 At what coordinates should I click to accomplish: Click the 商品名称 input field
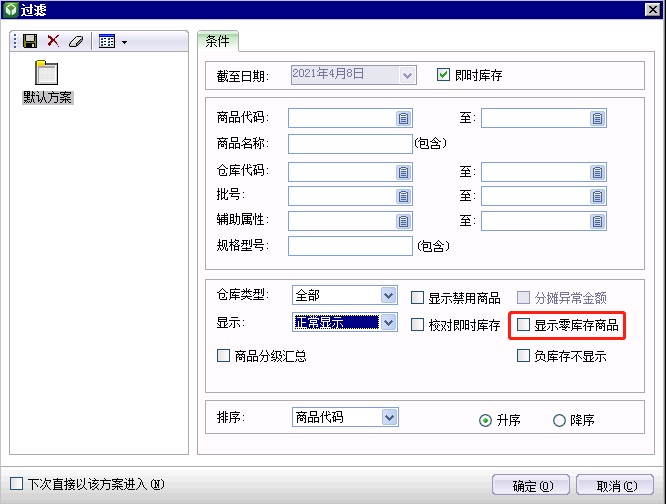[349, 143]
